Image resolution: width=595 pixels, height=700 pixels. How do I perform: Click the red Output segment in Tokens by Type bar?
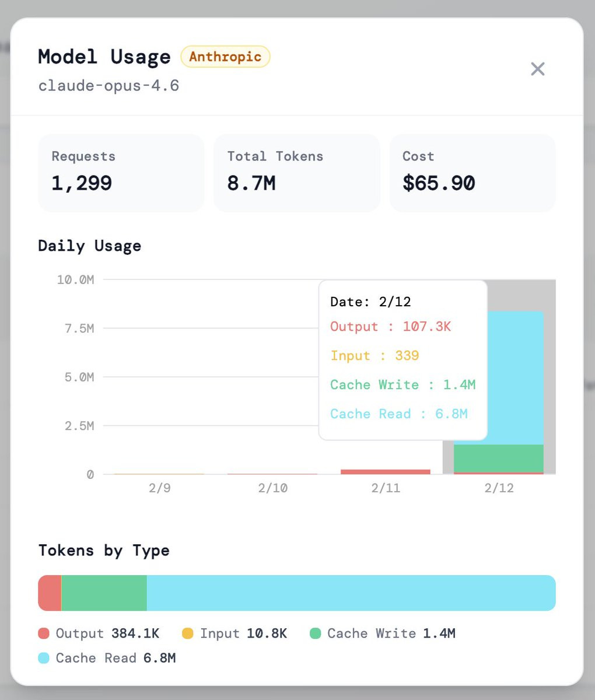[x=50, y=593]
